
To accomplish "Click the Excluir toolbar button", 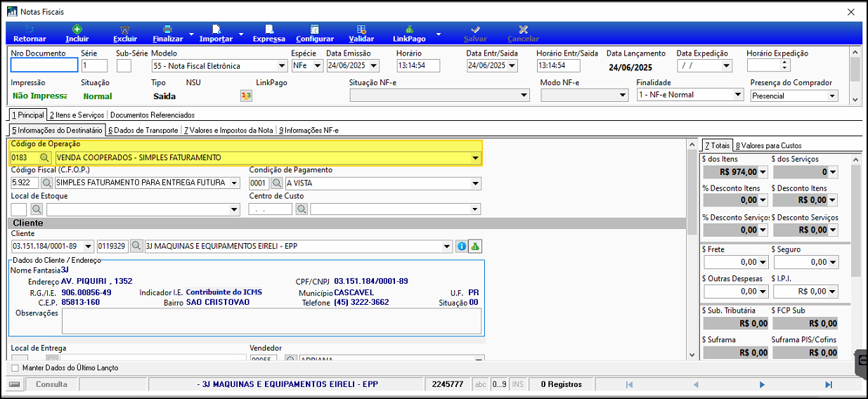I will tap(125, 34).
